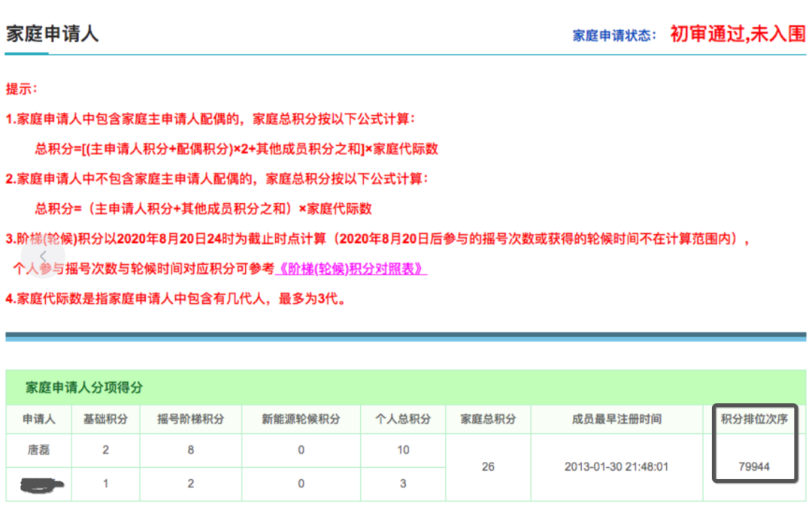Click the registration time 2013-01-30 21:48:01

click(x=617, y=466)
